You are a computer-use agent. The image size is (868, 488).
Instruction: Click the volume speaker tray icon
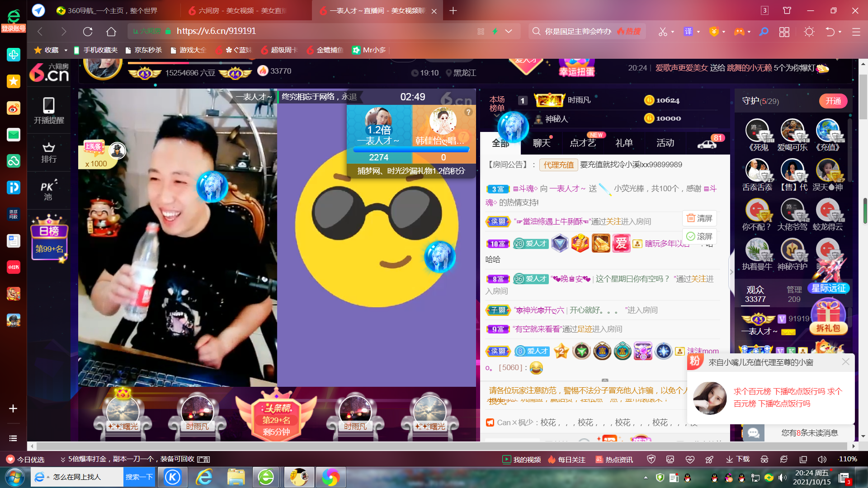pyautogui.click(x=783, y=478)
